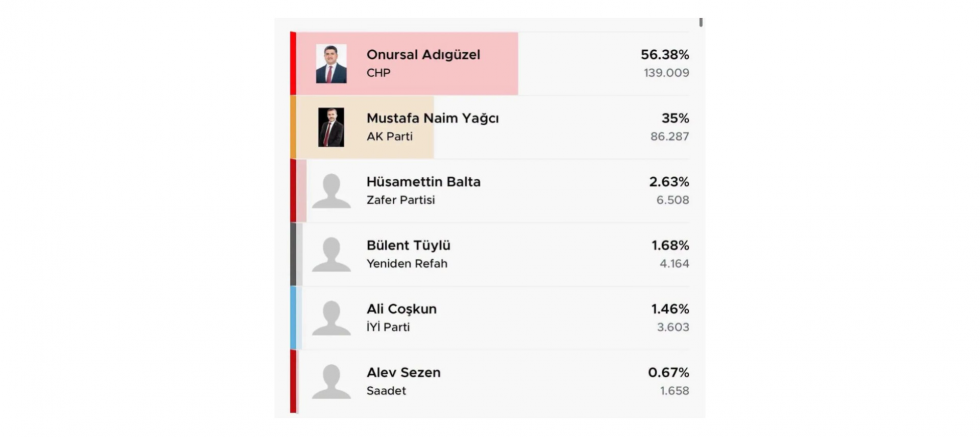Click the 56.38% vote percentage
This screenshot has height=437, width=980.
(664, 55)
